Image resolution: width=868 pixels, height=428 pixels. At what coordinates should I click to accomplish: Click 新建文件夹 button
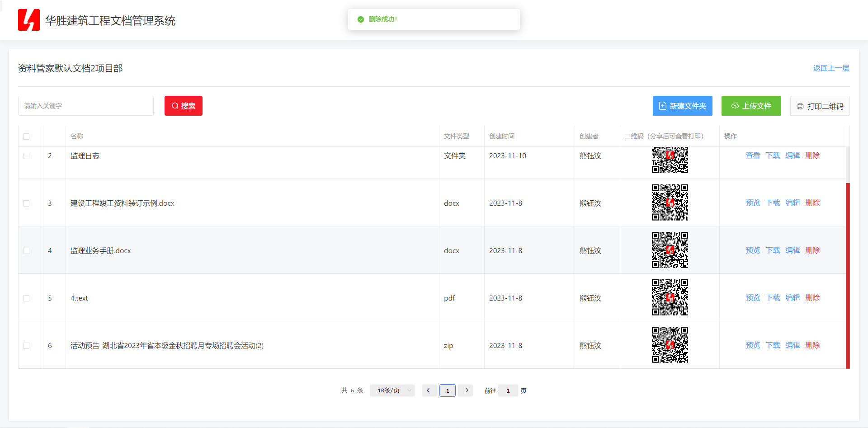[683, 106]
